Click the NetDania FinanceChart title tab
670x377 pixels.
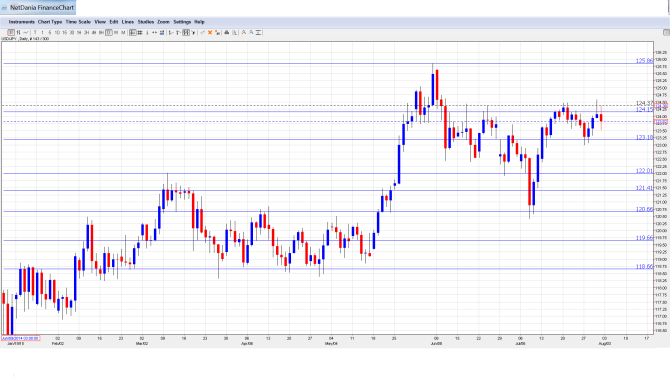tap(38, 7)
